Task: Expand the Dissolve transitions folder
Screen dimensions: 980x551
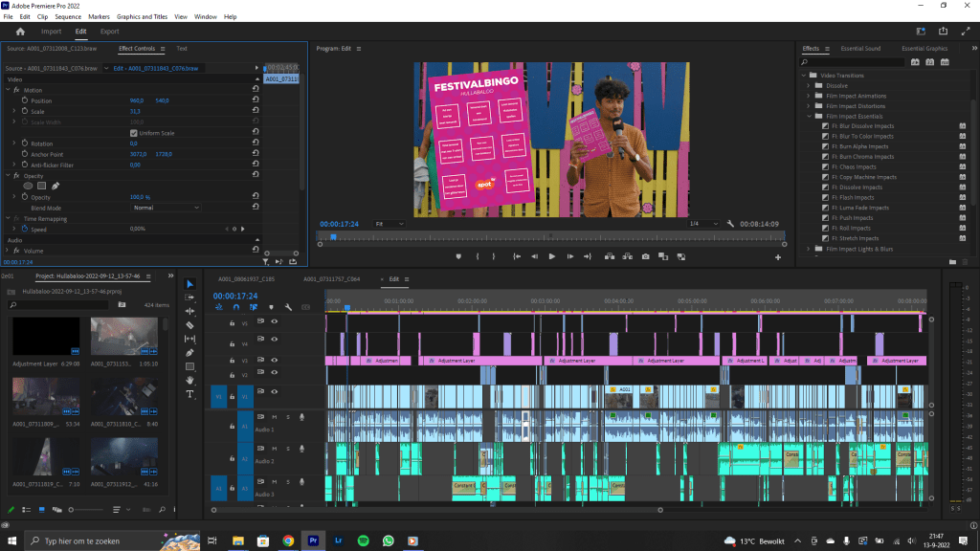Action: click(808, 85)
